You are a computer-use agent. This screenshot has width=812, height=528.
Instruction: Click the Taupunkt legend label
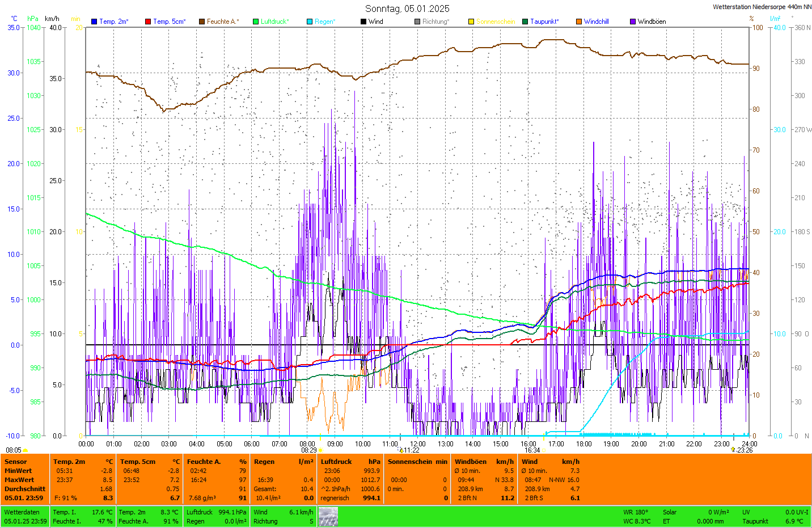[x=544, y=22]
